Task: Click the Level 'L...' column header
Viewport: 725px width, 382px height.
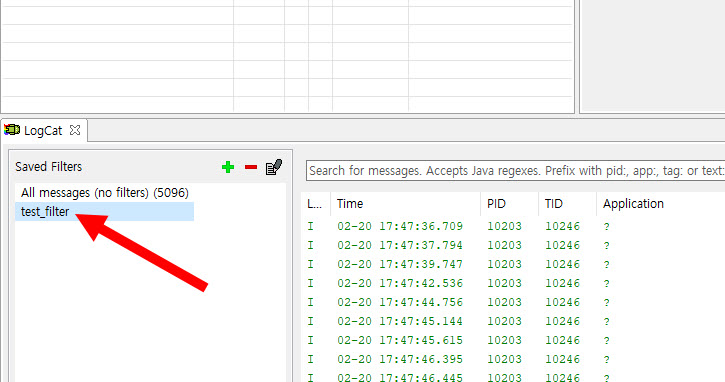Action: pyautogui.click(x=316, y=203)
